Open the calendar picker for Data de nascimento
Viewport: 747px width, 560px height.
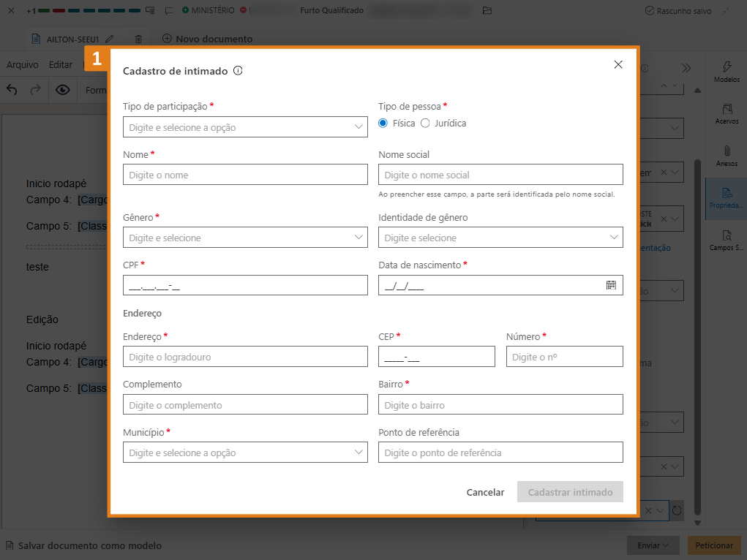pos(611,285)
